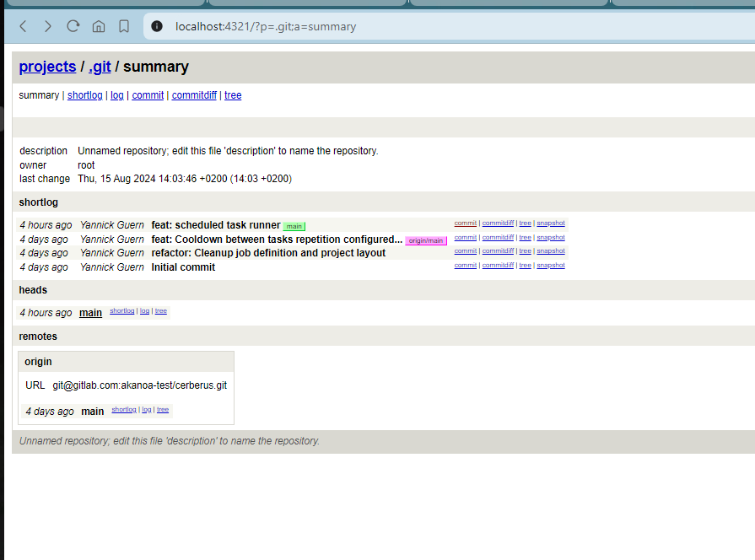Viewport: 755px width, 560px height.
Task: Click the browser forward arrow
Action: 48,26
